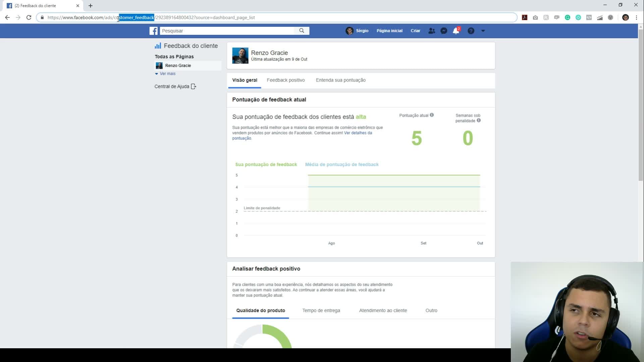The width and height of the screenshot is (644, 362).
Task: Open the Chrome three-dot menu
Action: (x=636, y=17)
